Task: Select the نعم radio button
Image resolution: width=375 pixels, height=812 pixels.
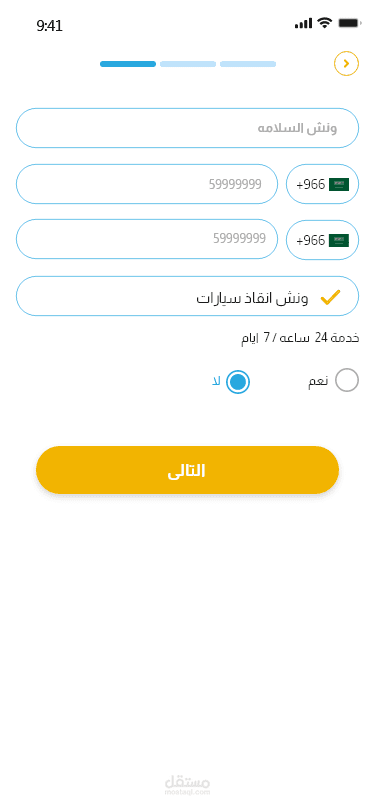Action: coord(347,380)
